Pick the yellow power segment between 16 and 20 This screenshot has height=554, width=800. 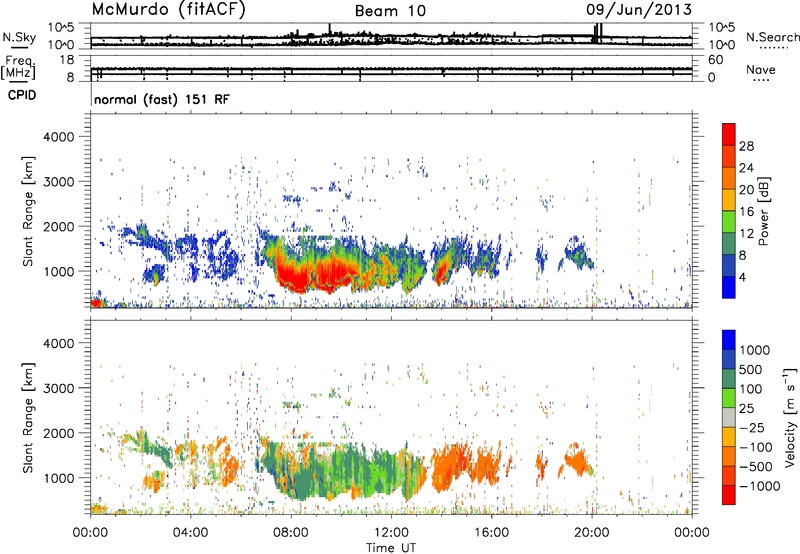pyautogui.click(x=729, y=200)
